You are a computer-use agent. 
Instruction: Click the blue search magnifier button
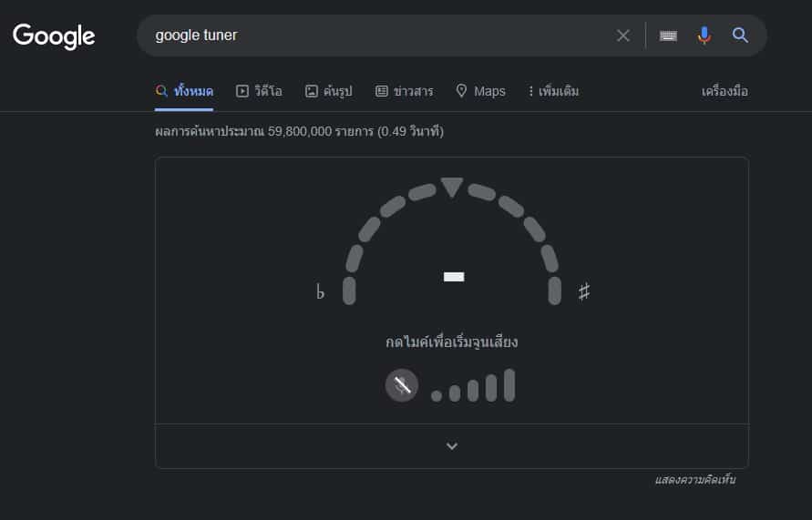pos(740,36)
